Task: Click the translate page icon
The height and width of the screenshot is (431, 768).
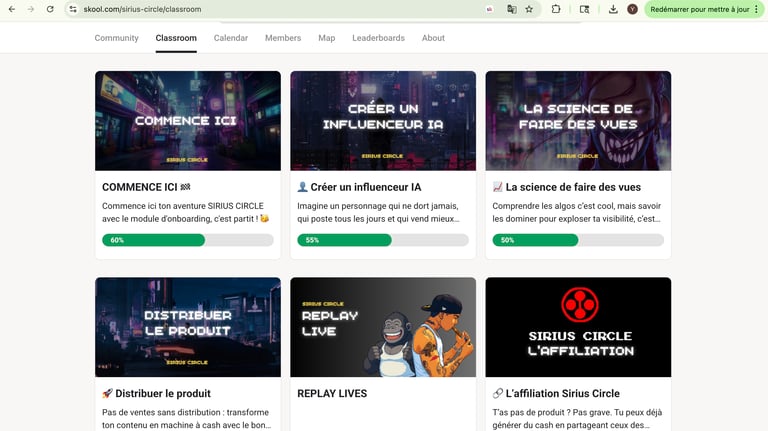Action: click(511, 9)
